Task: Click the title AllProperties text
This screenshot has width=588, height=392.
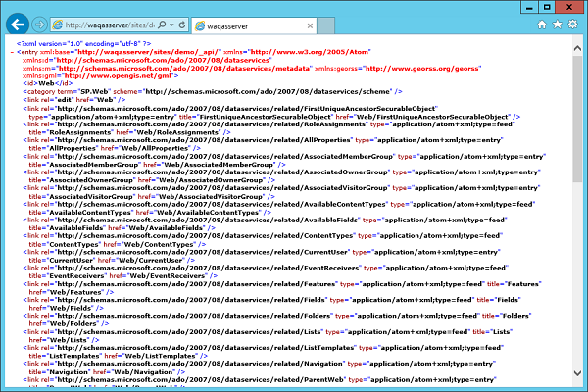Action: (x=64, y=148)
